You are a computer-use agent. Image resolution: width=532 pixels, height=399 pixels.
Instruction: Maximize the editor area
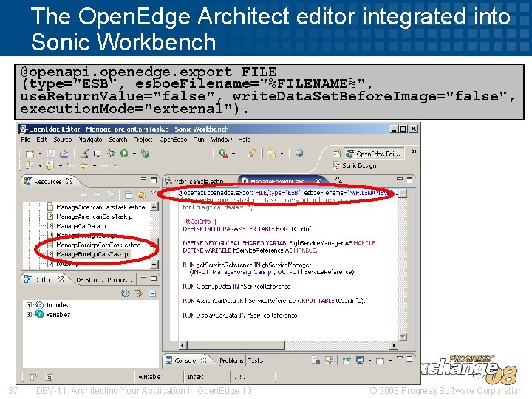(x=410, y=180)
